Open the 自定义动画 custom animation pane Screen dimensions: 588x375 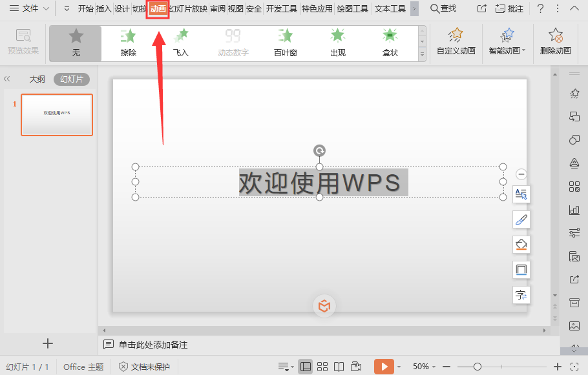[456, 43]
